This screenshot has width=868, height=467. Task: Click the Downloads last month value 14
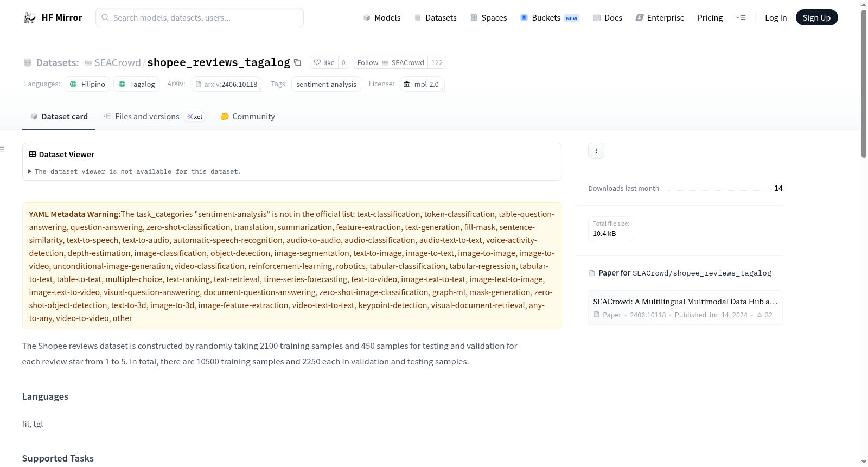point(778,188)
